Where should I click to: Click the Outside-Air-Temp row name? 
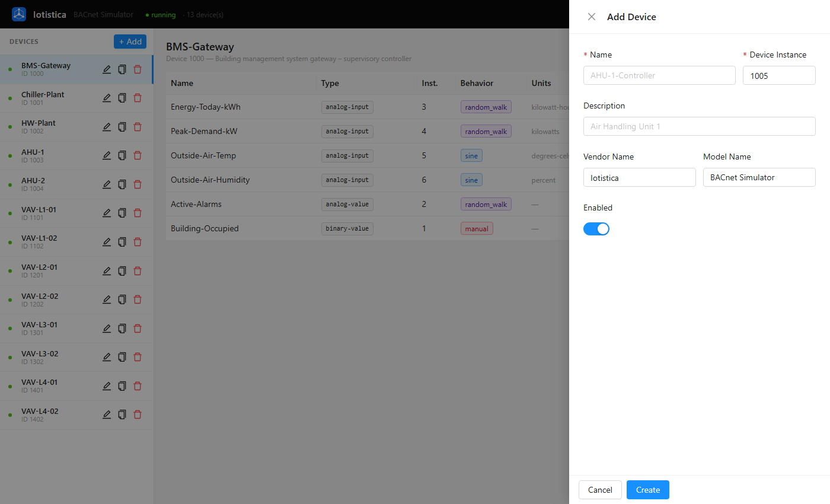click(x=203, y=155)
